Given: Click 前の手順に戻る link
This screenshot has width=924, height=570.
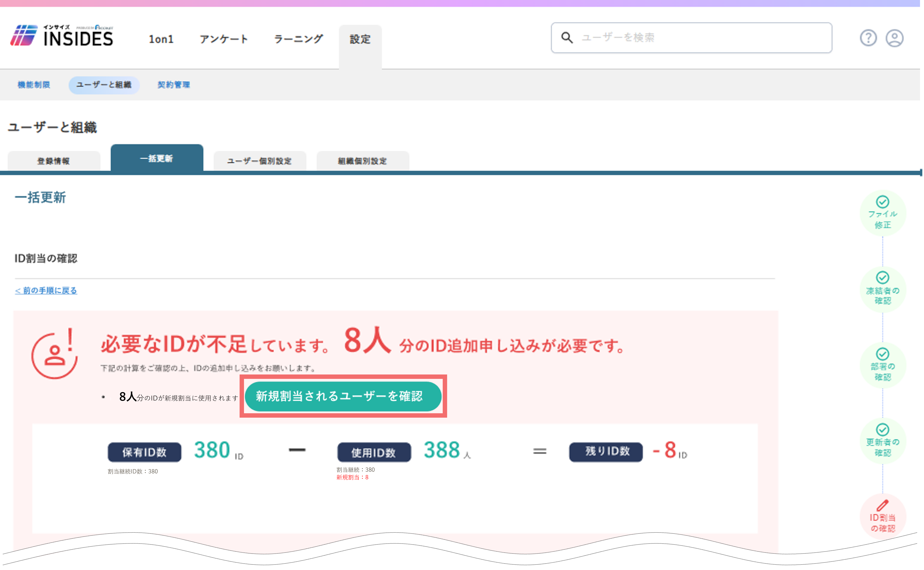Looking at the screenshot, I should click(46, 291).
